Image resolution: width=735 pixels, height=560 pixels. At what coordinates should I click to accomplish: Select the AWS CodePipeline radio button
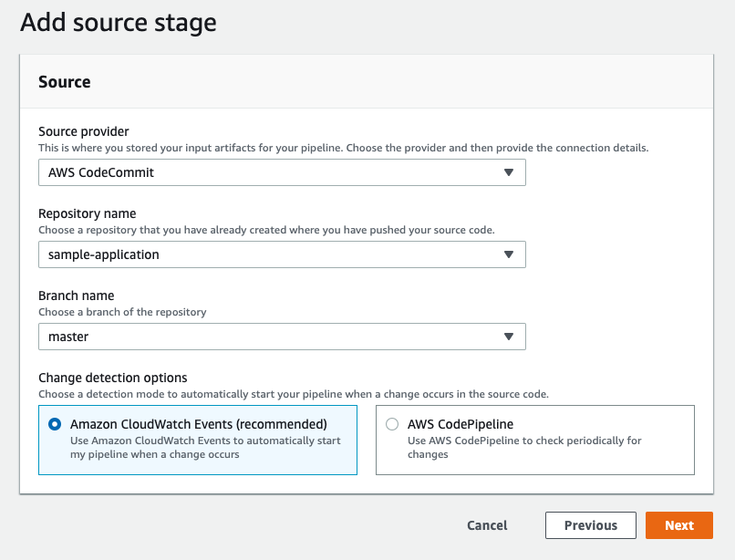[392, 424]
